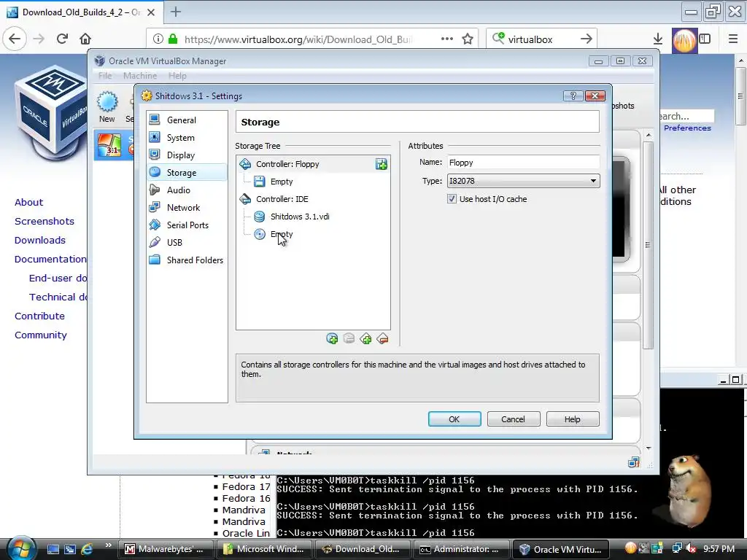
Task: Open the Contribute link on VirtualBox site
Action: [39, 316]
